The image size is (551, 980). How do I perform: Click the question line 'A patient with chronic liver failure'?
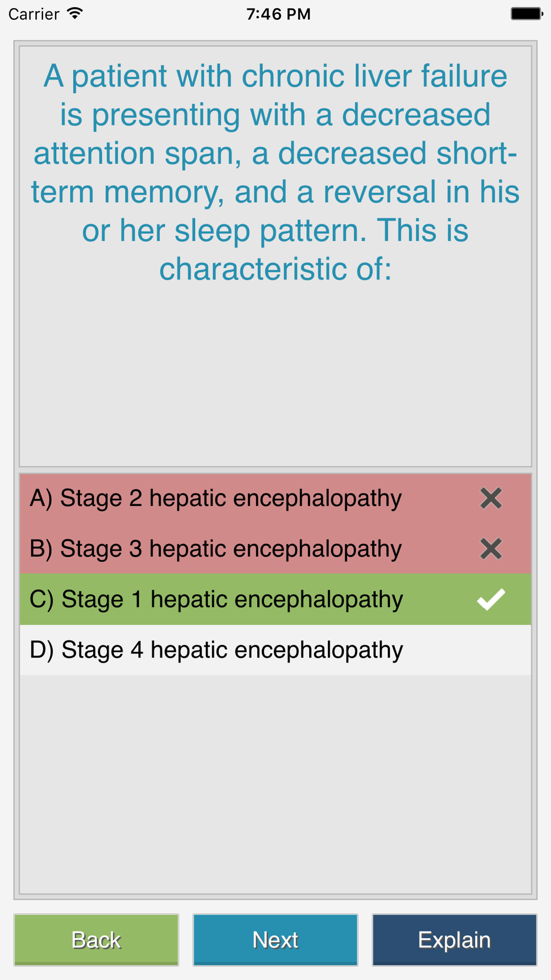pos(275,76)
